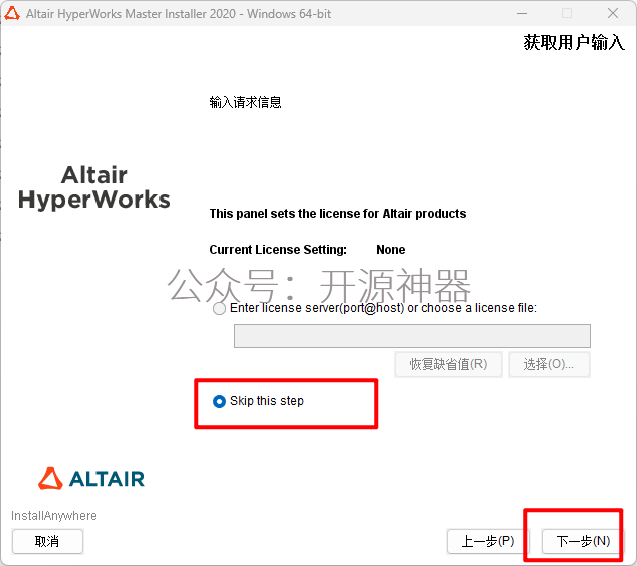This screenshot has width=637, height=566.
Task: Click the 'Current License Setting:' label
Action: (278, 249)
